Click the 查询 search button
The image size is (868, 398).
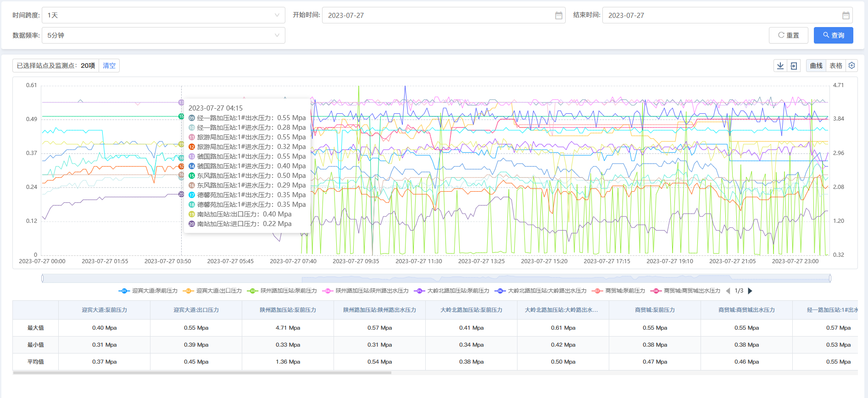(833, 35)
